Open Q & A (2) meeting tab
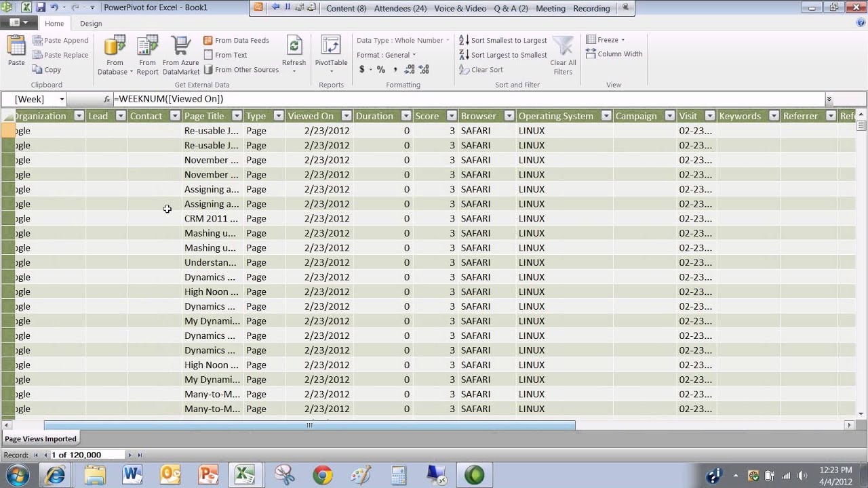 point(511,9)
